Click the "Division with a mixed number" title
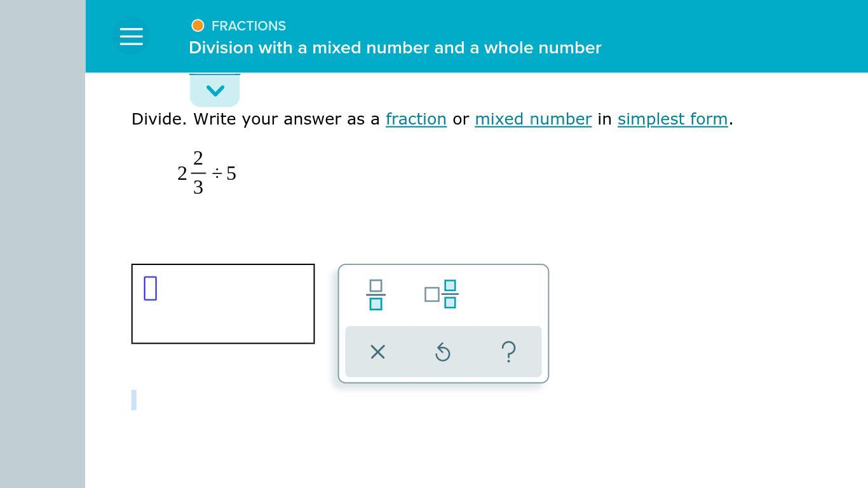The width and height of the screenshot is (868, 488). click(x=395, y=48)
